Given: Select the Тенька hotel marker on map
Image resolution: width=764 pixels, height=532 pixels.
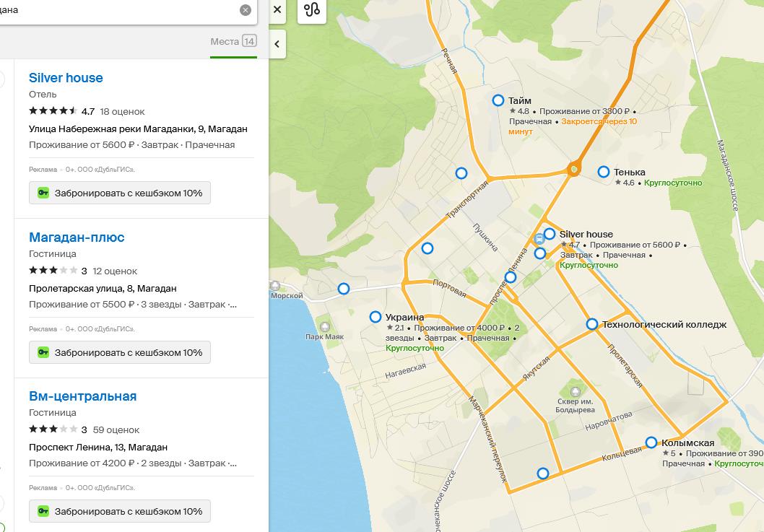Looking at the screenshot, I should 603,172.
